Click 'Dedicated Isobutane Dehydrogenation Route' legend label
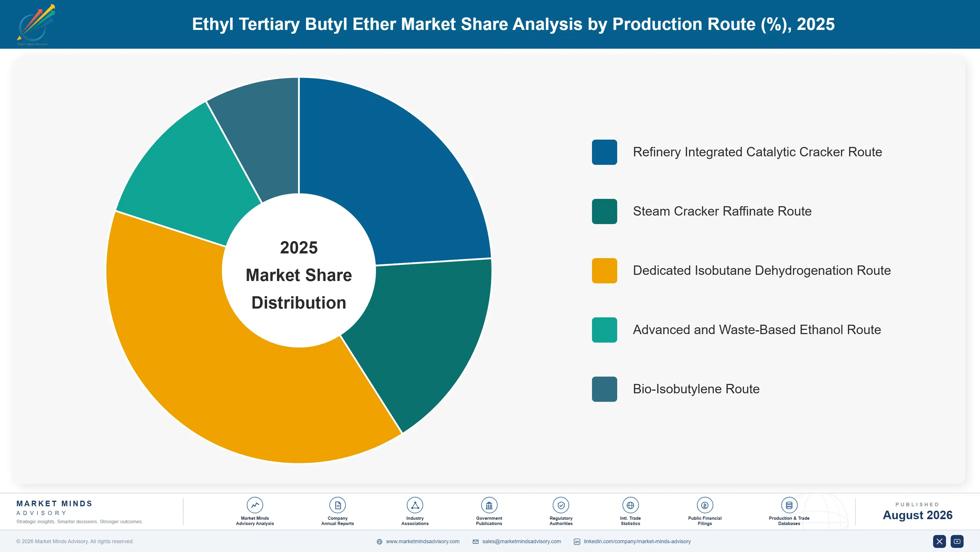 (x=762, y=271)
